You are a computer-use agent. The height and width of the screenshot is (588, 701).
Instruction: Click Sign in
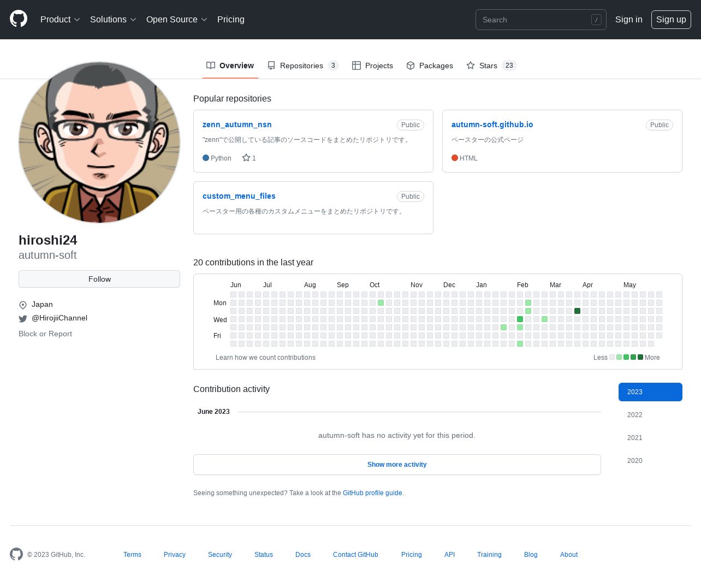(628, 19)
